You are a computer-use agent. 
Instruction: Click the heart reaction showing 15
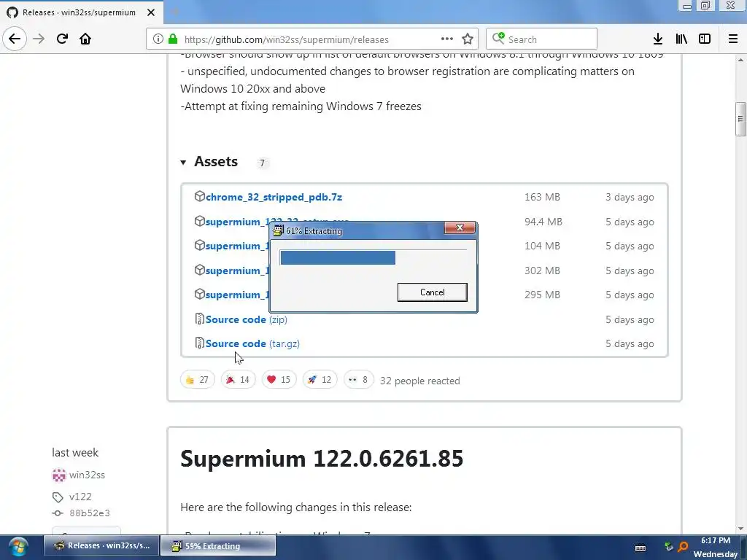[279, 379]
